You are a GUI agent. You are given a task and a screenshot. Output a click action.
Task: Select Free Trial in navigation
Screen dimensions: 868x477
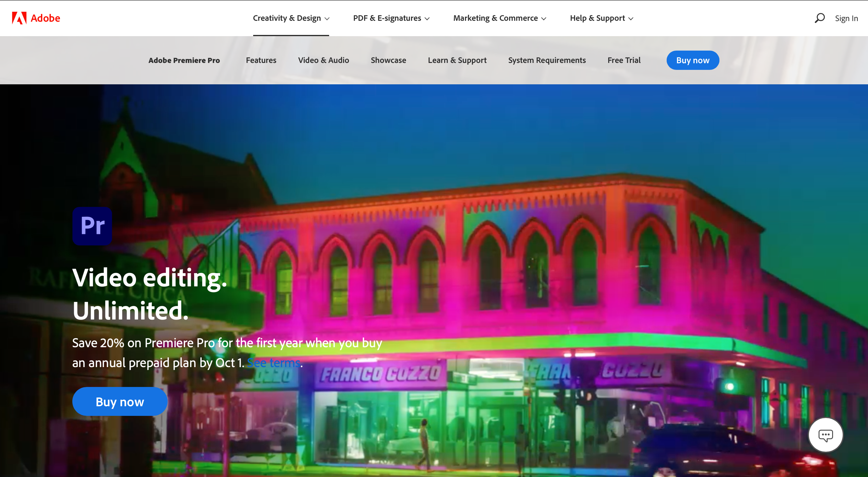[x=624, y=60]
